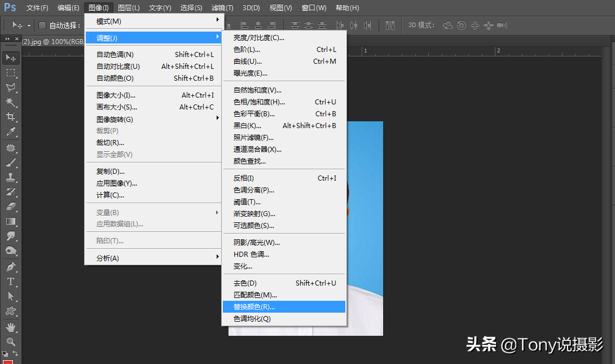Click the red foreground color swatch

click(8, 362)
